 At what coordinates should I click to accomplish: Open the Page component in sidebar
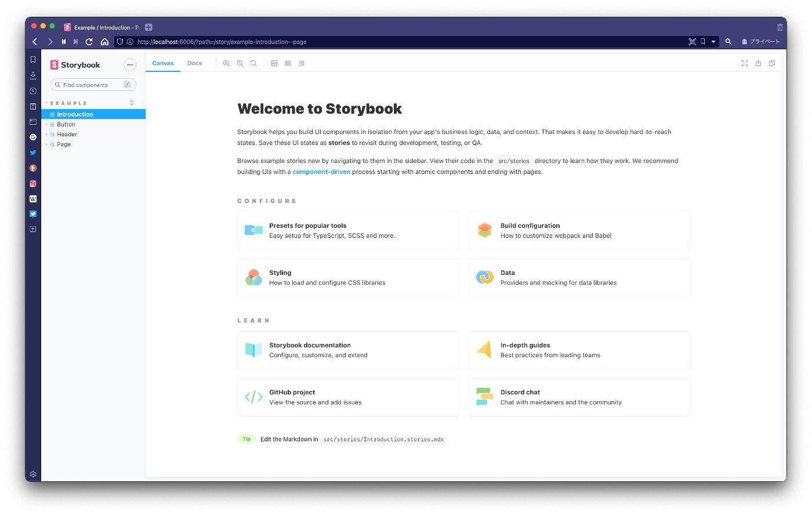64,144
